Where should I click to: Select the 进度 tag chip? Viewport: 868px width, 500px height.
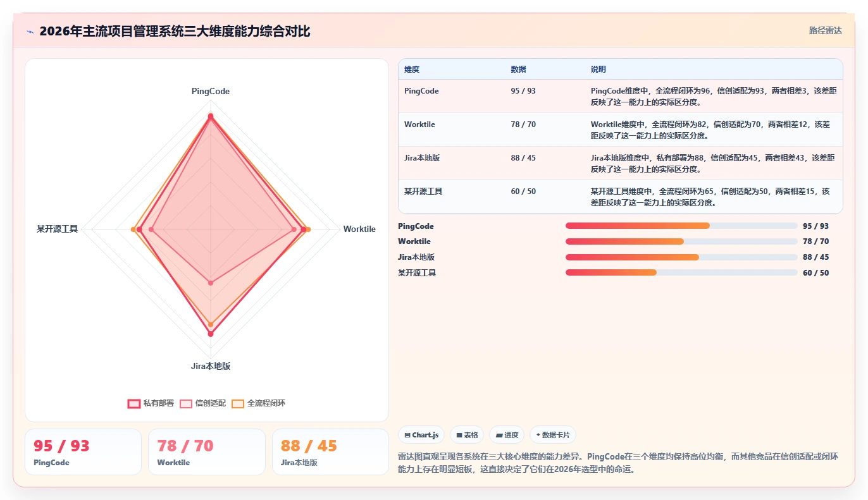(x=507, y=435)
